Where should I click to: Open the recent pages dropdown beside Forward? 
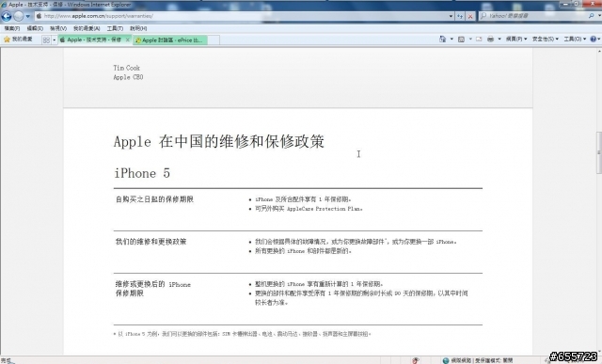[x=27, y=16]
